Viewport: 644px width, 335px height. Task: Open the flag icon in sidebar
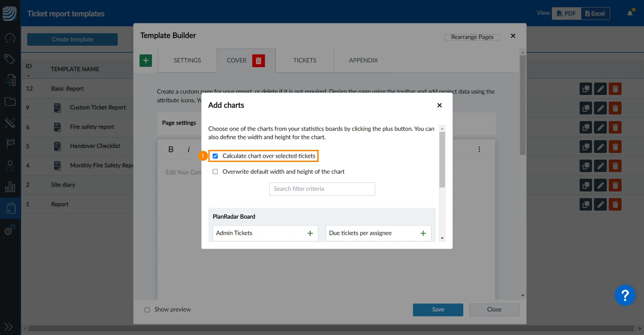coord(10,144)
